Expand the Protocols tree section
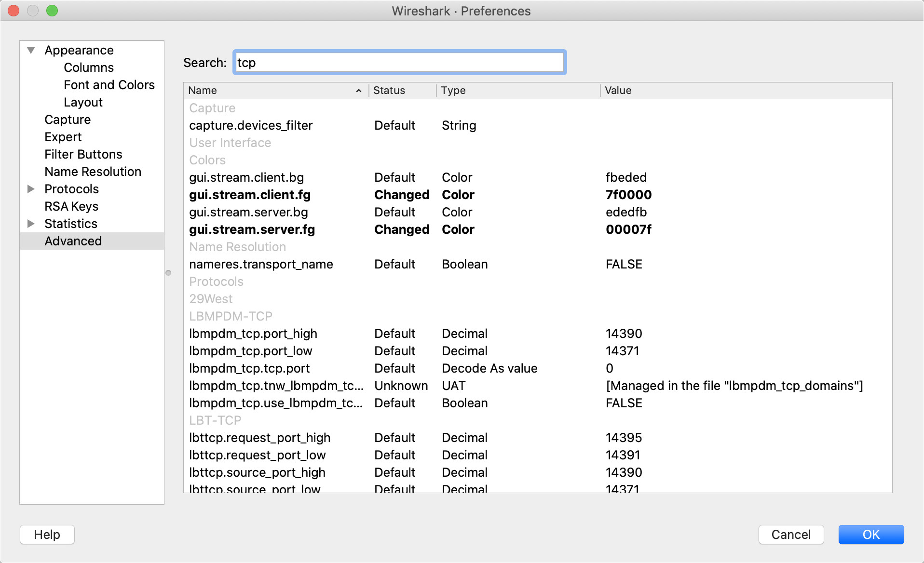 [x=31, y=189]
